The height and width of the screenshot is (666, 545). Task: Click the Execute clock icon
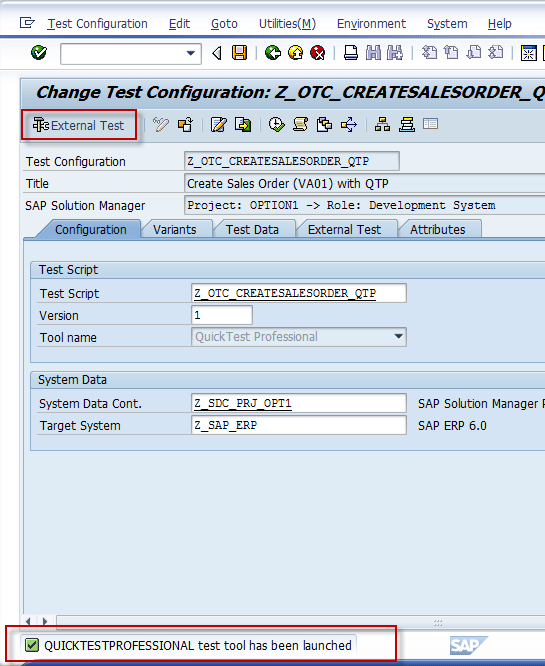(x=277, y=125)
